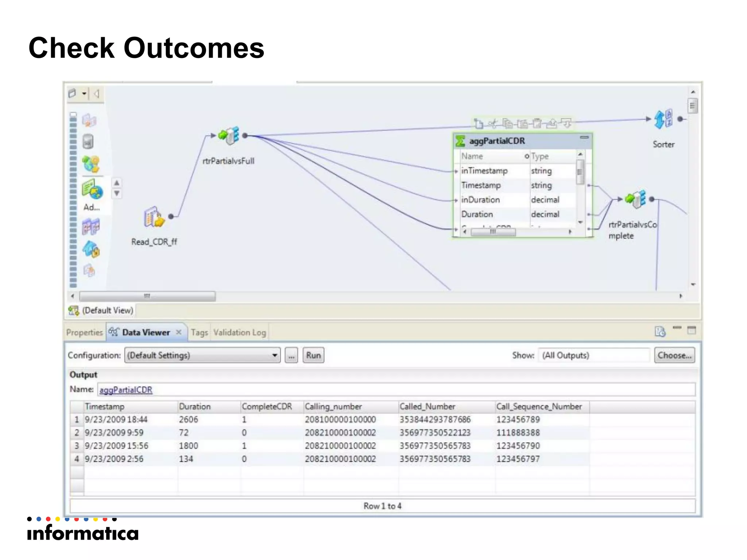
Task: Collapse the palette with the left triangle
Action: [x=97, y=94]
